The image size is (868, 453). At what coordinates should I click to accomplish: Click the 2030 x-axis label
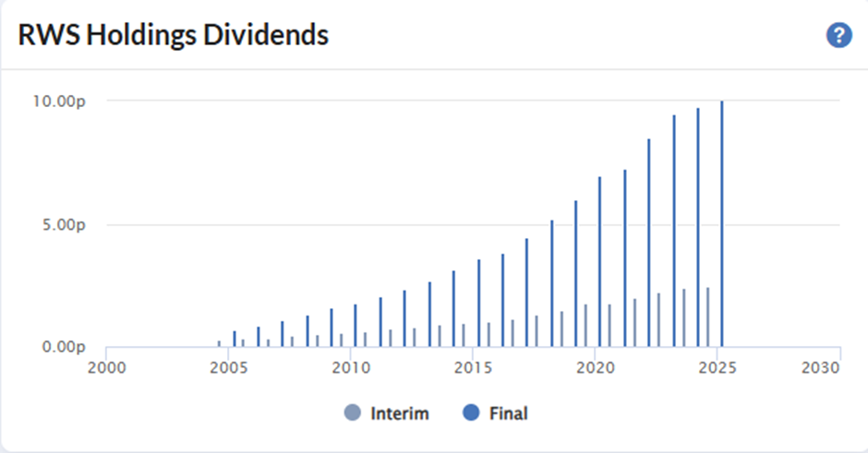click(820, 368)
